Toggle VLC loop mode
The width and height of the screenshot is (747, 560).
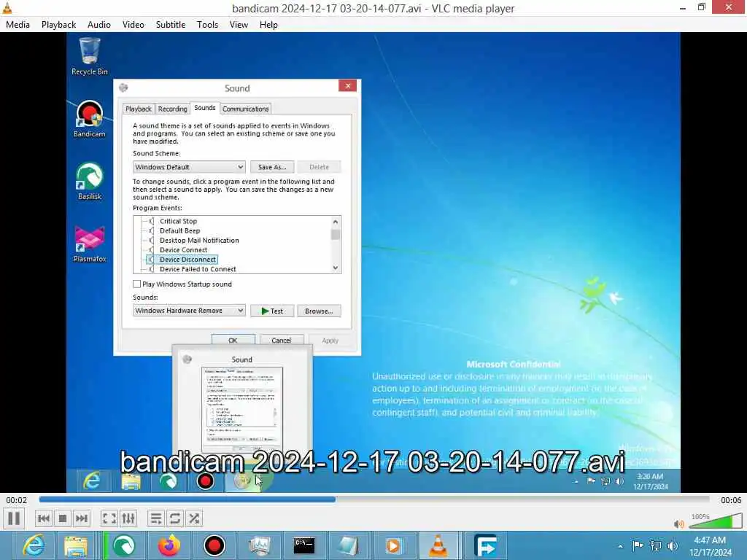(175, 518)
